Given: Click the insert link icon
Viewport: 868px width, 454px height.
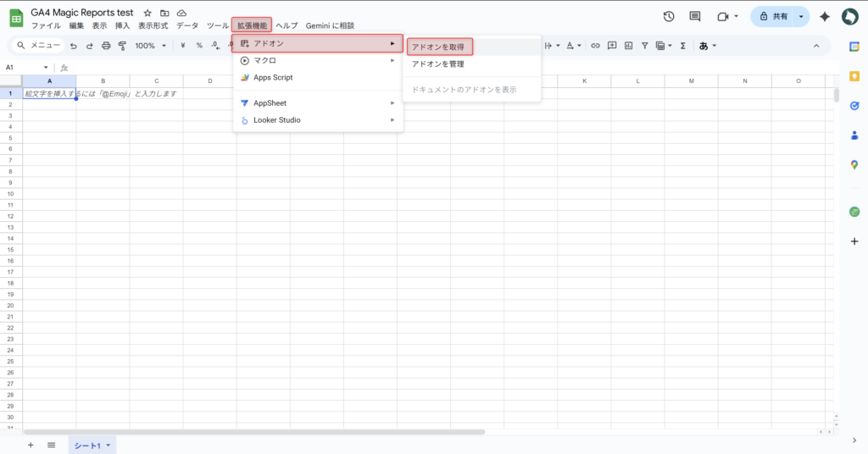Looking at the screenshot, I should pyautogui.click(x=595, y=46).
